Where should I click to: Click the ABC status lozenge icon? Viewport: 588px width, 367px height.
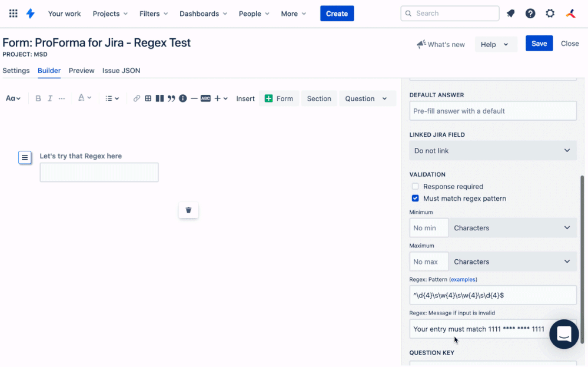pyautogui.click(x=205, y=98)
